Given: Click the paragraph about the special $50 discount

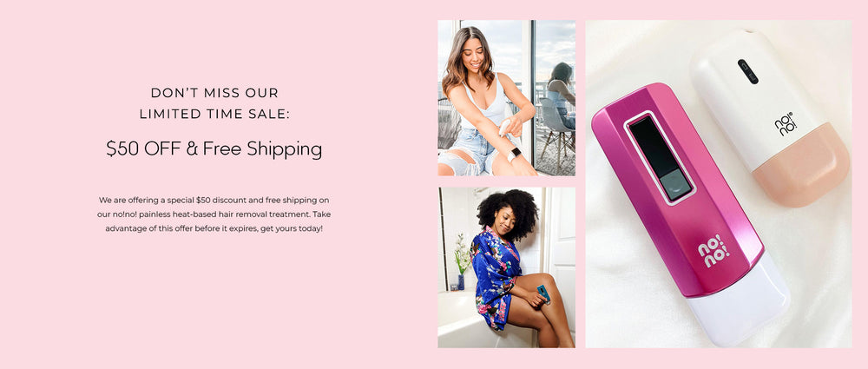Looking at the screenshot, I should [214, 214].
